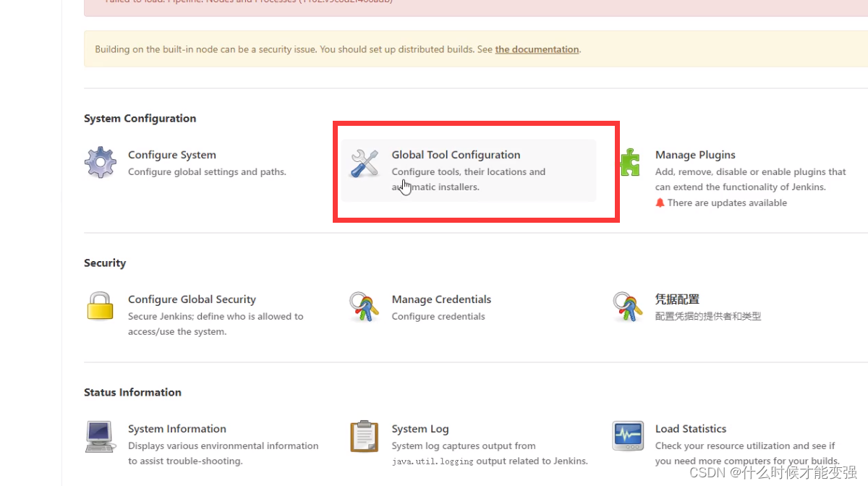
Task: Click the 凭据配置 keys icon
Action: pos(628,307)
